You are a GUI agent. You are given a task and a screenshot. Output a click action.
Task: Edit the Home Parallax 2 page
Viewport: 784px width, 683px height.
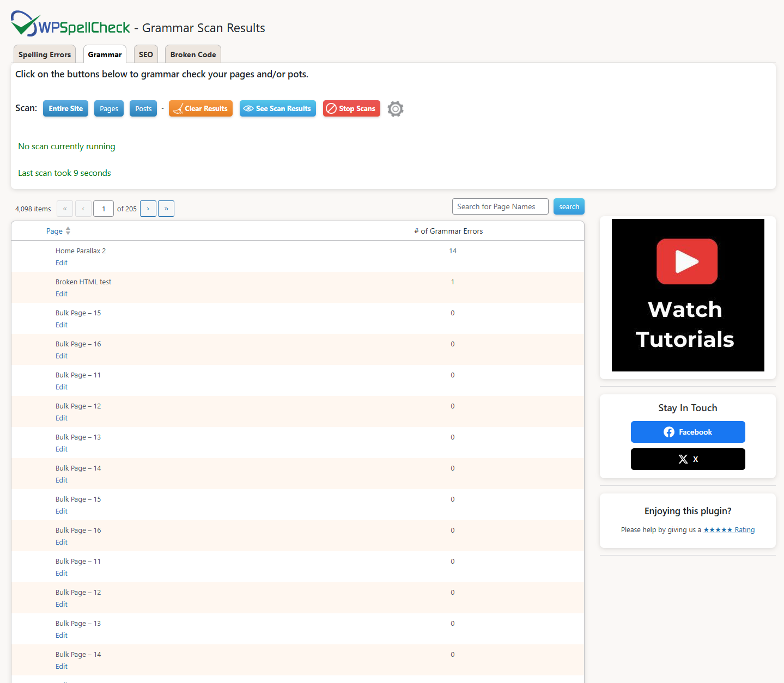62,263
